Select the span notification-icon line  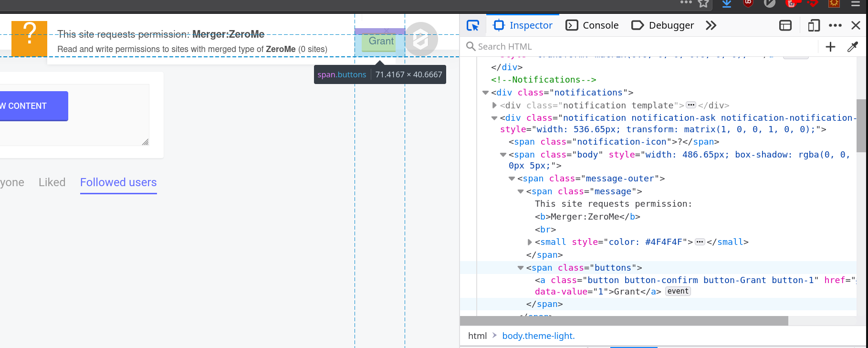point(614,142)
